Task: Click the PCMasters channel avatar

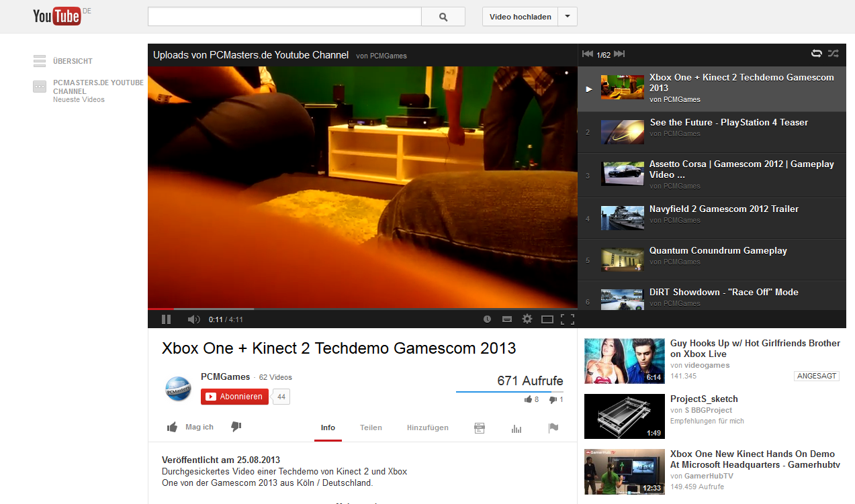Action: [x=179, y=389]
